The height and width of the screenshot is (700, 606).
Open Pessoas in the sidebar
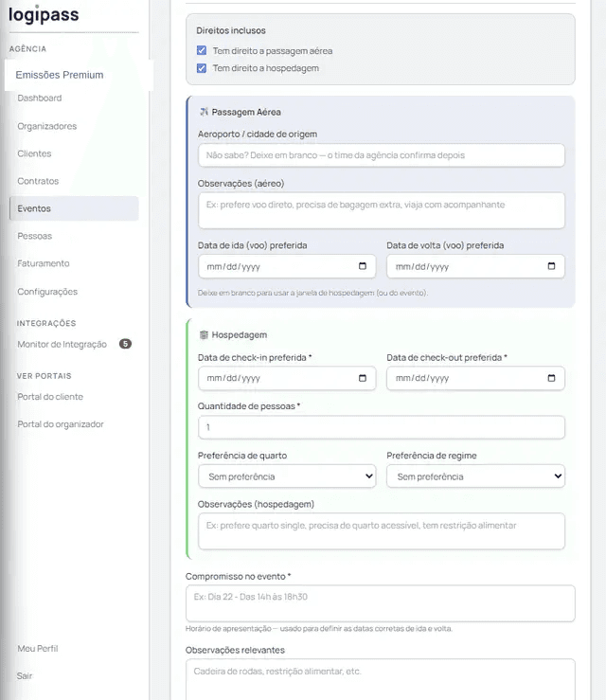pyautogui.click(x=35, y=236)
